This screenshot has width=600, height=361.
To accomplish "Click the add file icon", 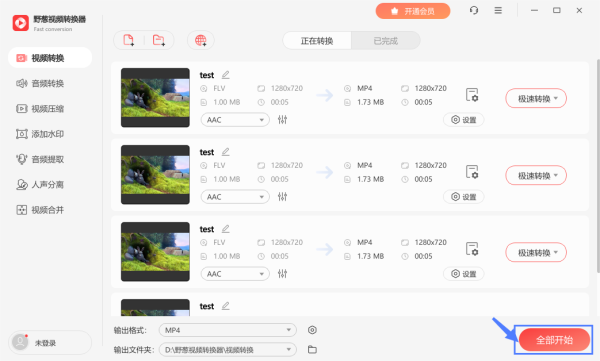I will pos(129,40).
